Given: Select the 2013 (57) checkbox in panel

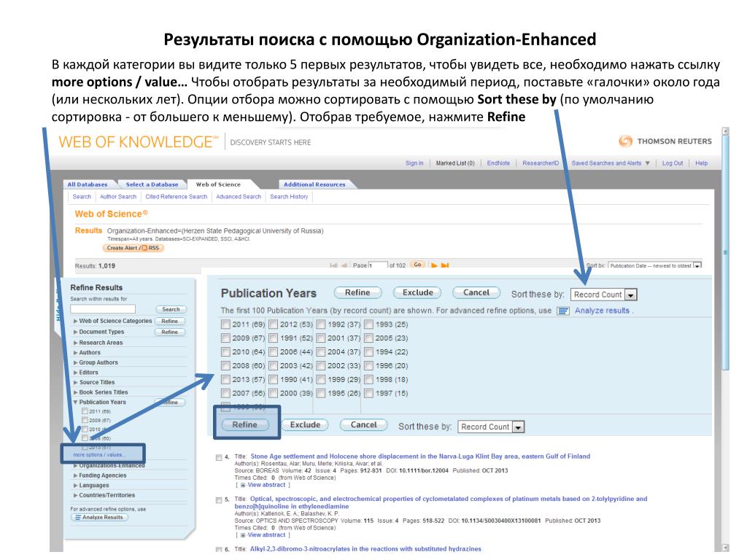Looking at the screenshot, I should coord(225,379).
